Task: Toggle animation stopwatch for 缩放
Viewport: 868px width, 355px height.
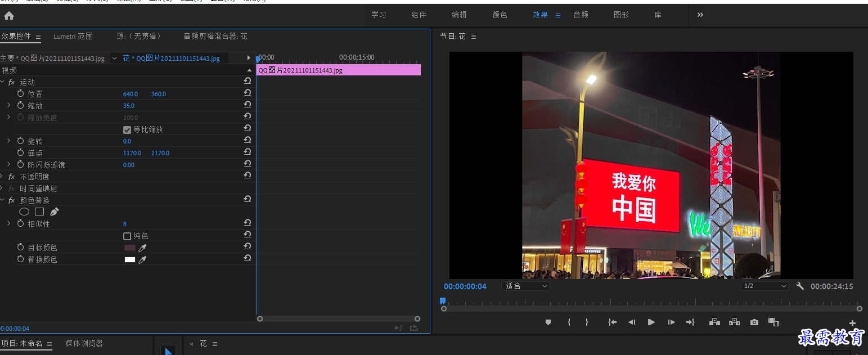Action: pyautogui.click(x=21, y=105)
